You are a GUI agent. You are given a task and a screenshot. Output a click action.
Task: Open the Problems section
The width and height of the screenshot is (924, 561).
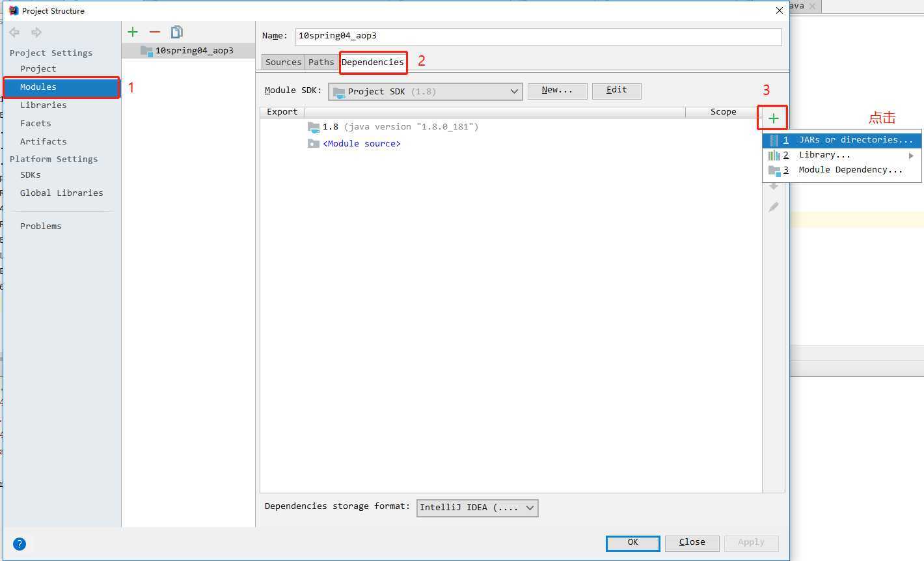pos(40,226)
